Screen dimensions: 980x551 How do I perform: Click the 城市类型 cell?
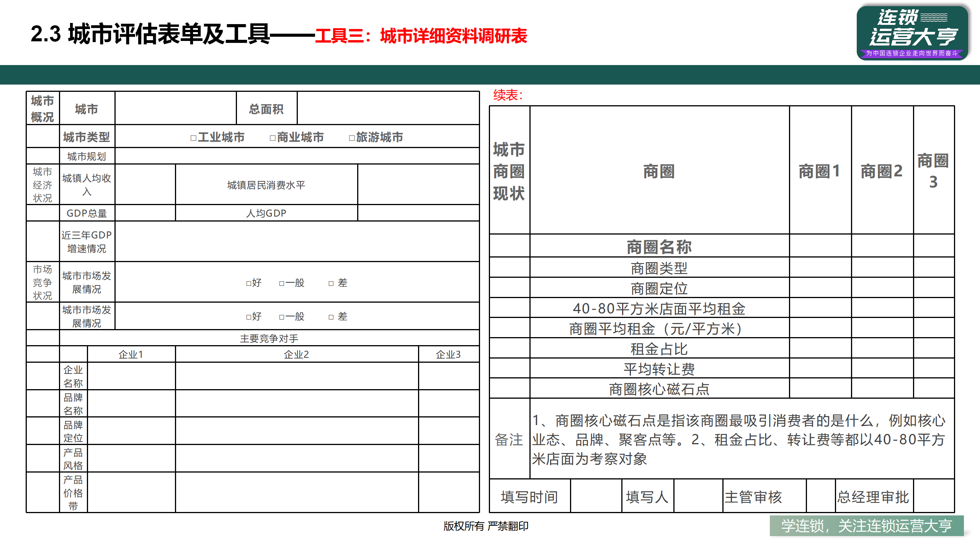tap(87, 137)
